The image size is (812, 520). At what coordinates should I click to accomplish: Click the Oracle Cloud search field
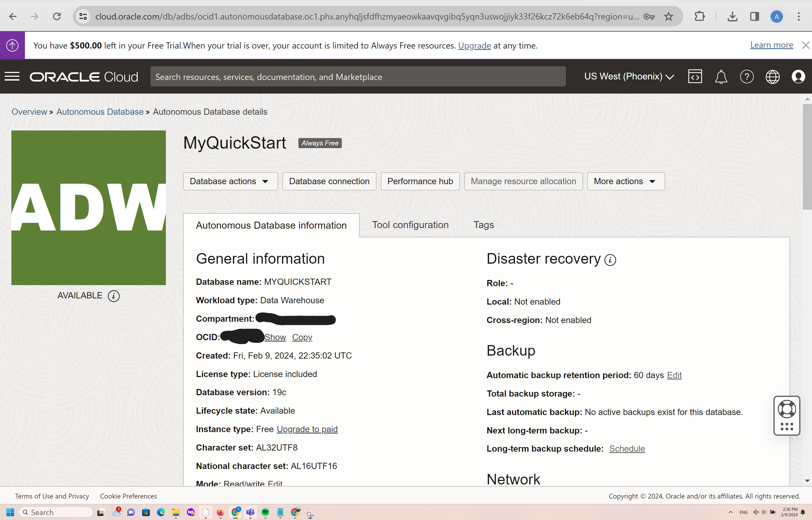coord(357,77)
